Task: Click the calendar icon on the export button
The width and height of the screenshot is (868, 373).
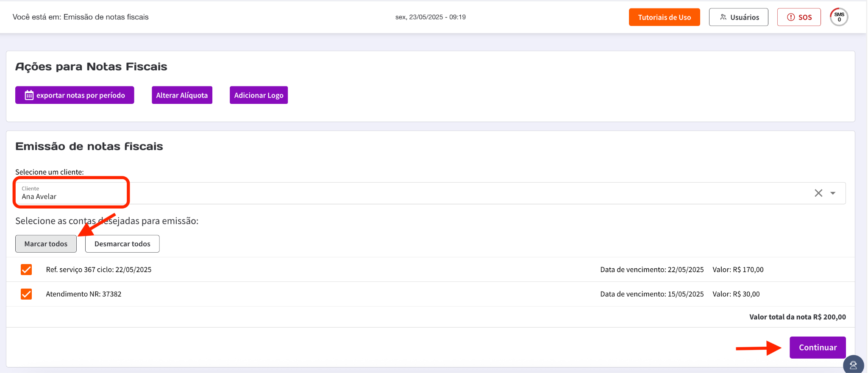Action: point(29,95)
